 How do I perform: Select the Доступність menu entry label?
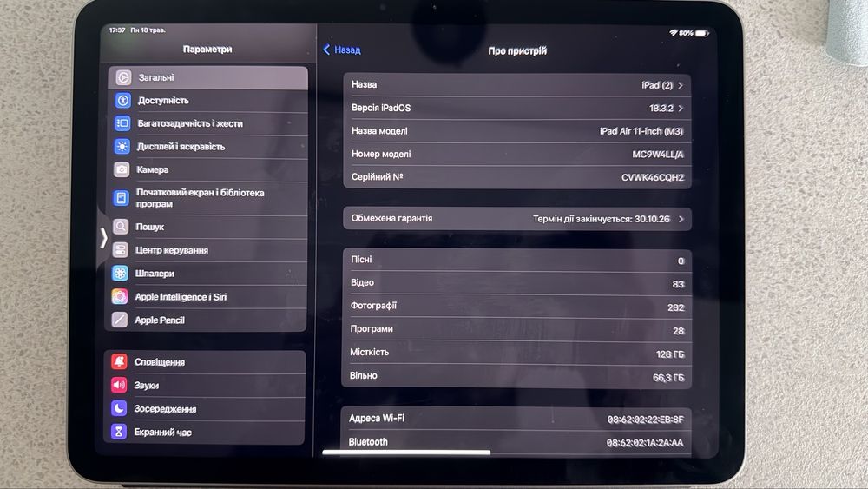(163, 100)
